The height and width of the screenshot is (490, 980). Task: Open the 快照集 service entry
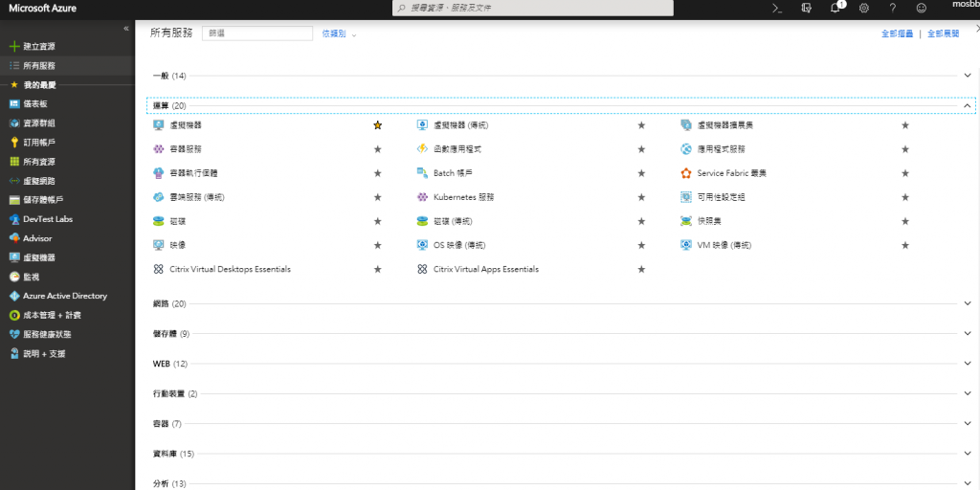pyautogui.click(x=709, y=221)
